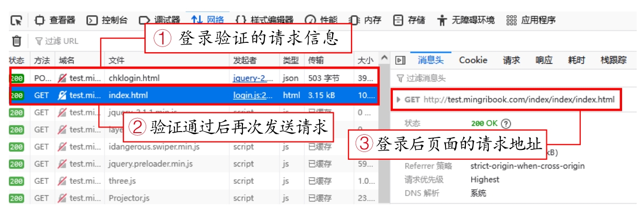This screenshot has width=644, height=211.
Task: Open the 内存 memory tab
Action: [x=365, y=20]
